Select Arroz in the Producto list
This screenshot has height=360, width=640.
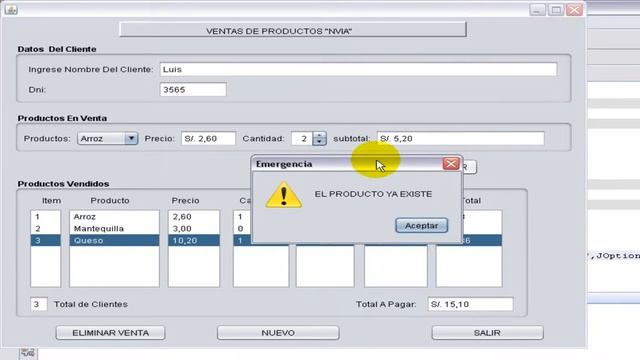(114, 217)
